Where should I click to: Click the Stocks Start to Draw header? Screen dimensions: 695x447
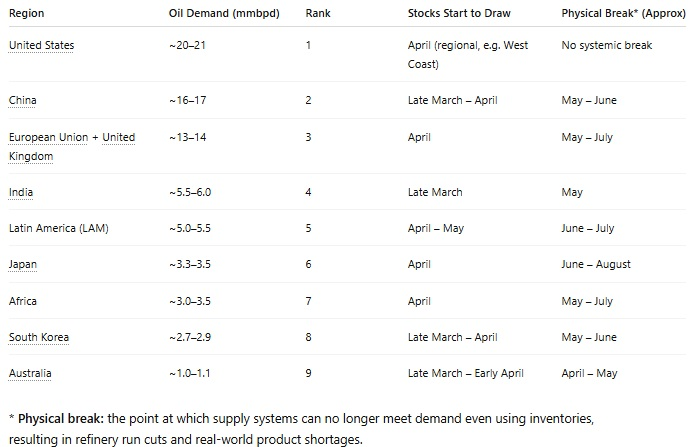(x=459, y=13)
